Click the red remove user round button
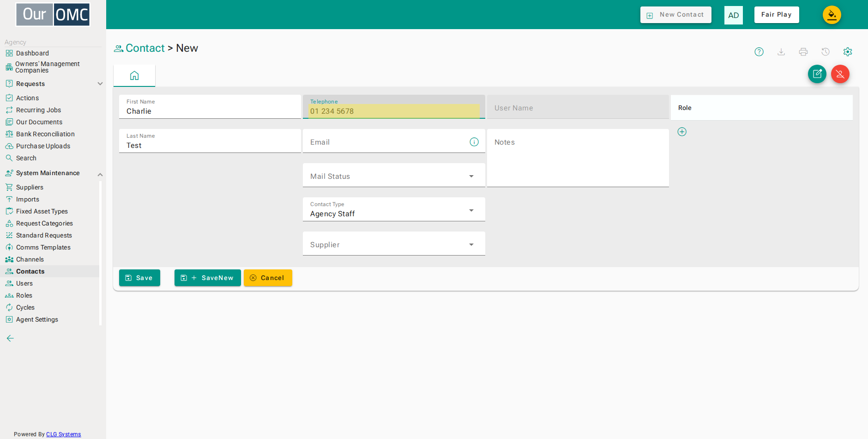 point(840,74)
